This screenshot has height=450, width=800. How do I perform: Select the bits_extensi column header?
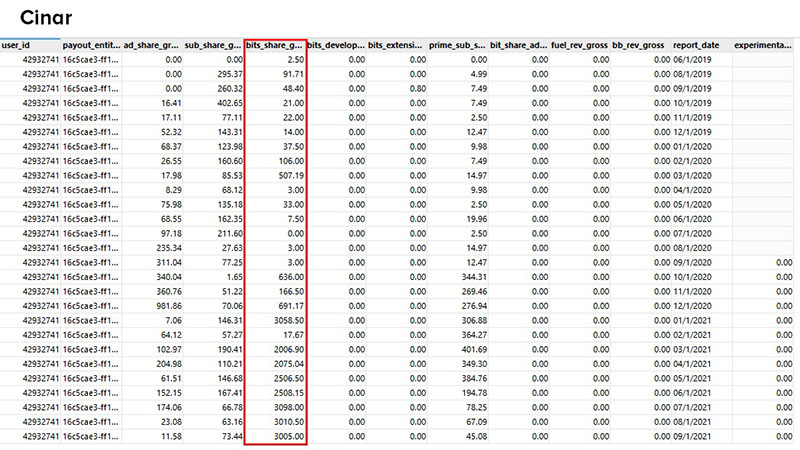tap(397, 46)
